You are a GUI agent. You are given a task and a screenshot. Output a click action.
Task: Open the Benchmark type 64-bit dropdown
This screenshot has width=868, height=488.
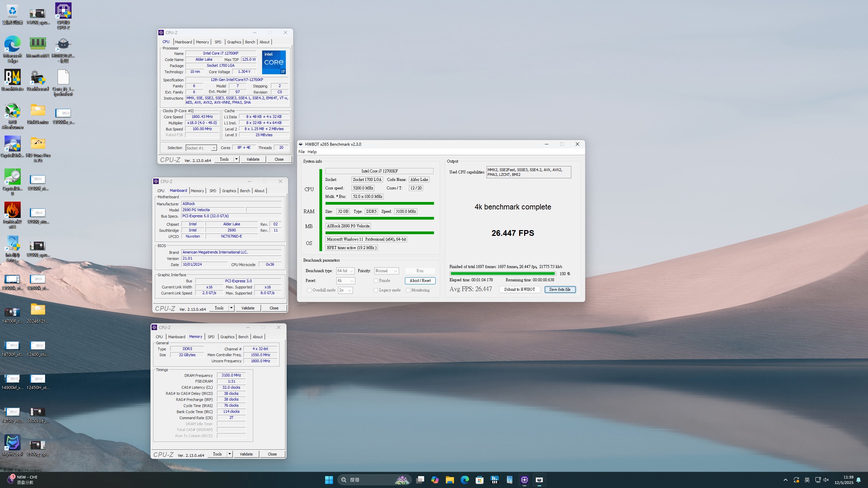346,271
